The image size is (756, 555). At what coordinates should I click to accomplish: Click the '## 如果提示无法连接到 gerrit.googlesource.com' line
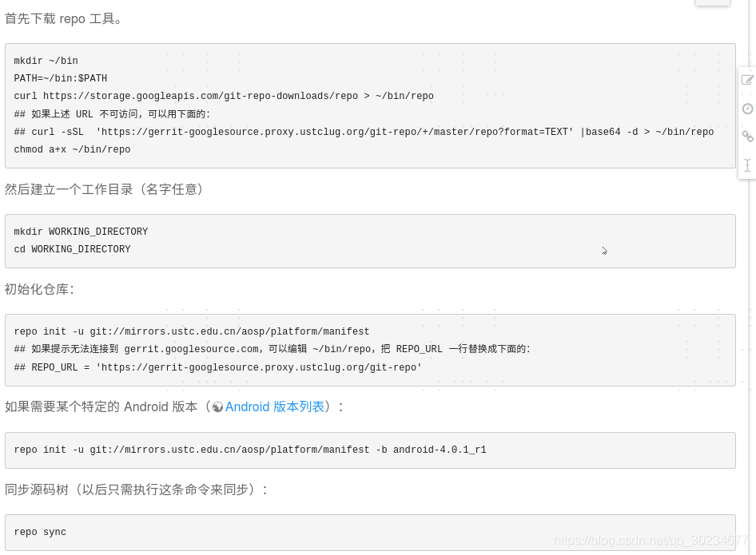273,349
